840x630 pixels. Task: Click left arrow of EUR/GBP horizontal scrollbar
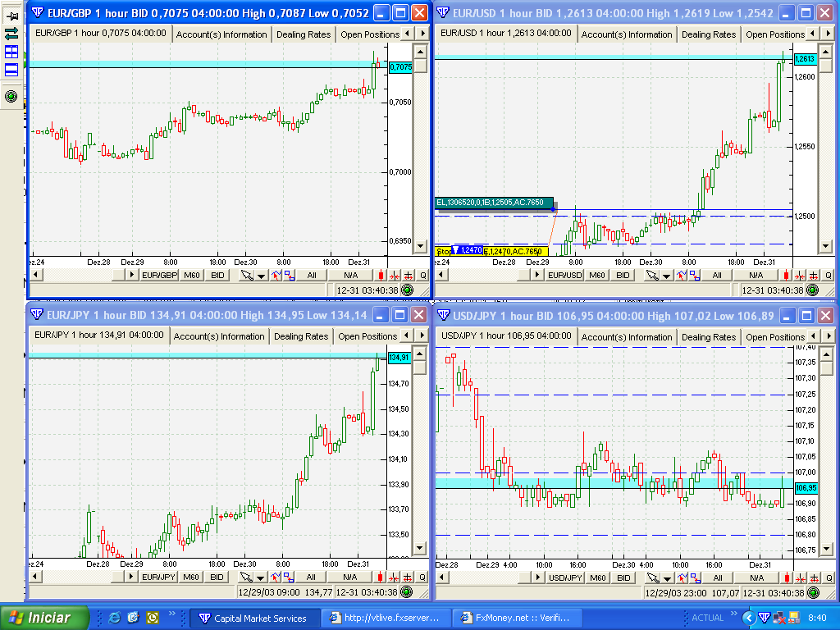(36, 276)
